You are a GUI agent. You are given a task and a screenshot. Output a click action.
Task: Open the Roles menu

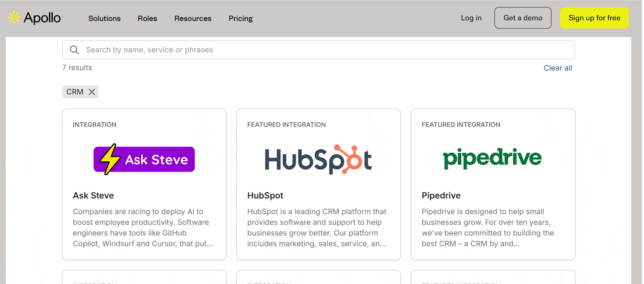coord(147,19)
